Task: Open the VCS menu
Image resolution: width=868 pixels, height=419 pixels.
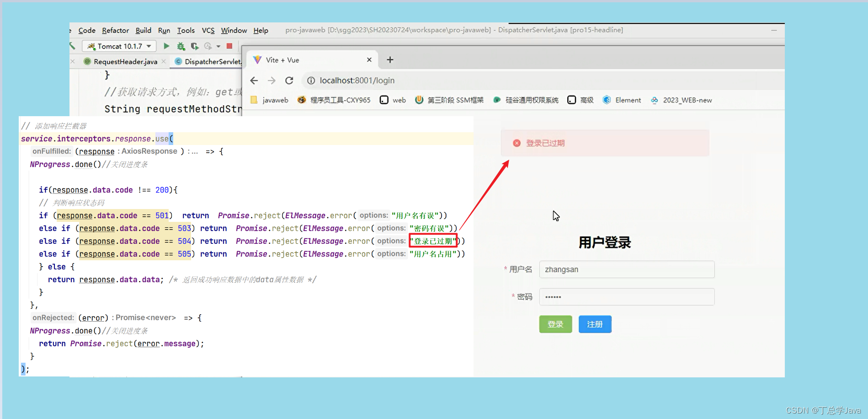Action: coord(208,30)
